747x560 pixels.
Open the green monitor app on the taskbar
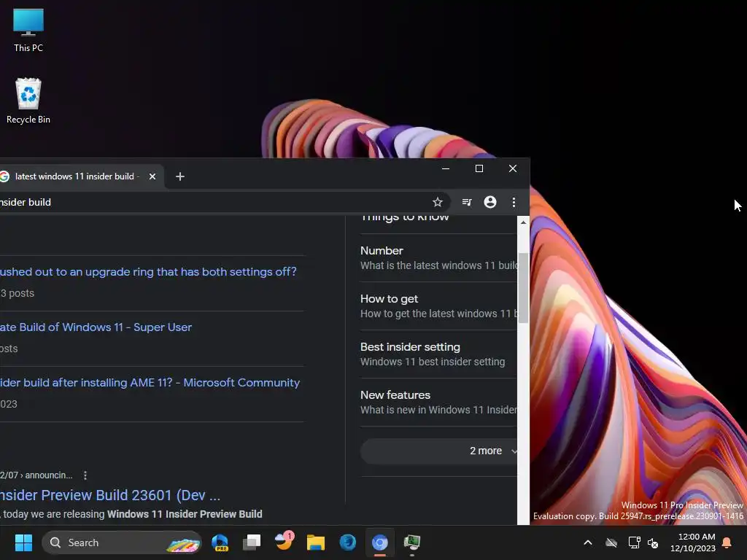411,542
